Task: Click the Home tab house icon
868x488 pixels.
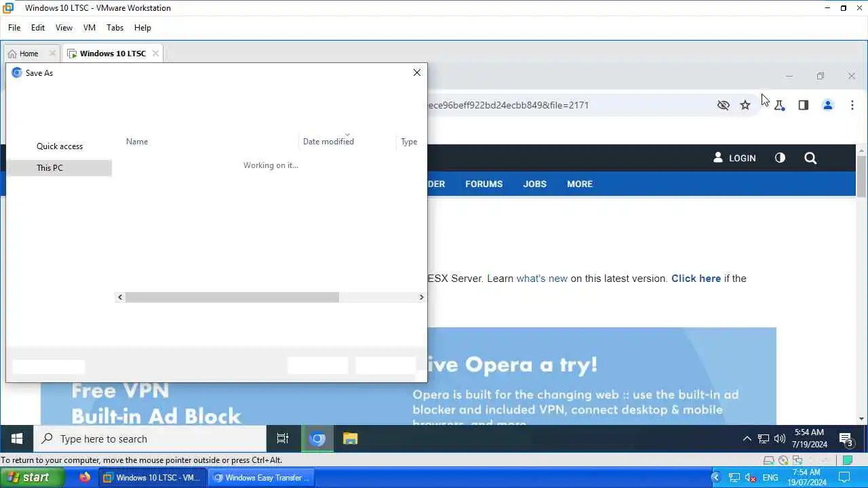Action: [x=12, y=54]
